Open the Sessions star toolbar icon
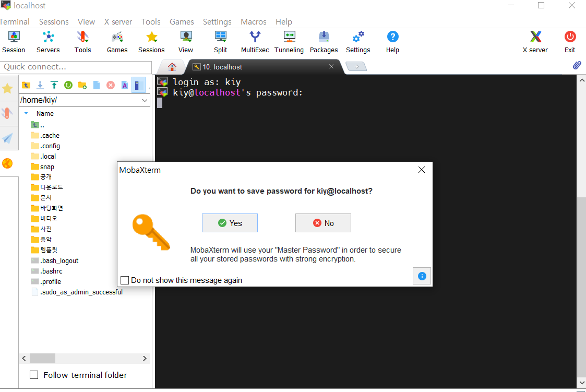Screen dimensions: 586x392 tap(151, 42)
